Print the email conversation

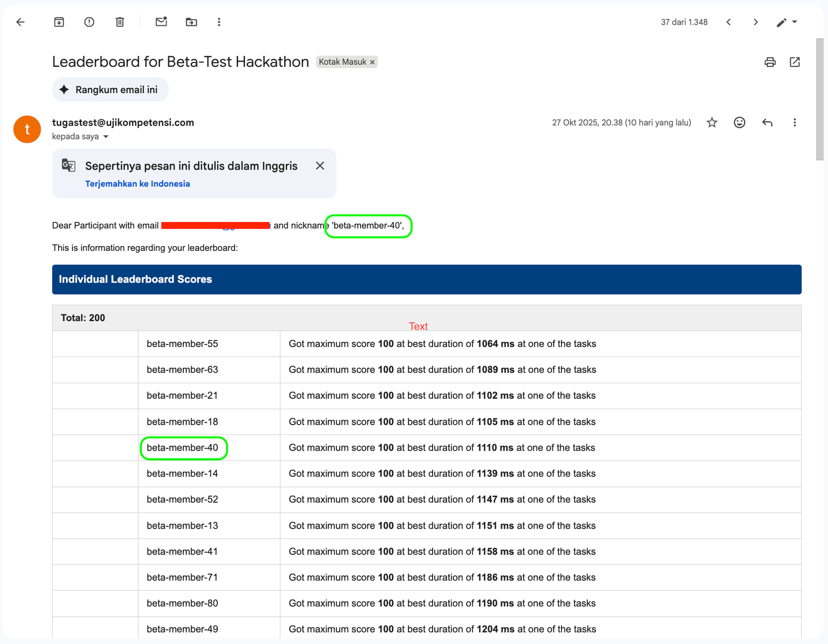click(x=770, y=62)
